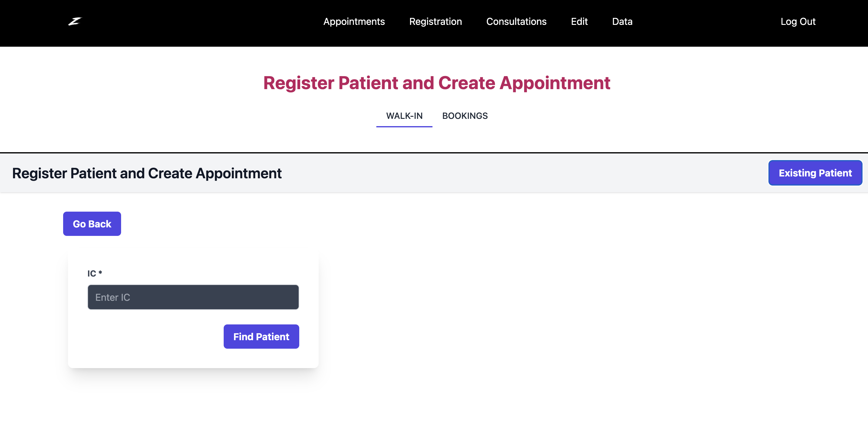Click the IC field label
The width and height of the screenshot is (868, 436).
92,273
